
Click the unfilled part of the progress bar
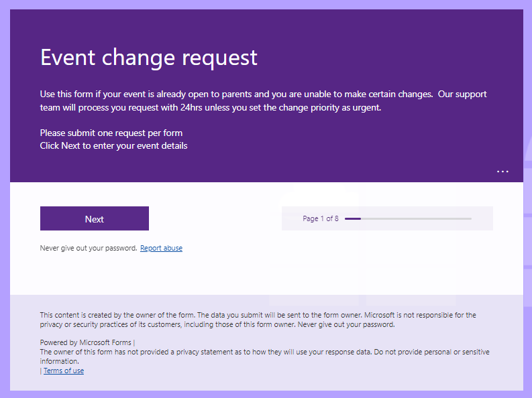(x=417, y=219)
